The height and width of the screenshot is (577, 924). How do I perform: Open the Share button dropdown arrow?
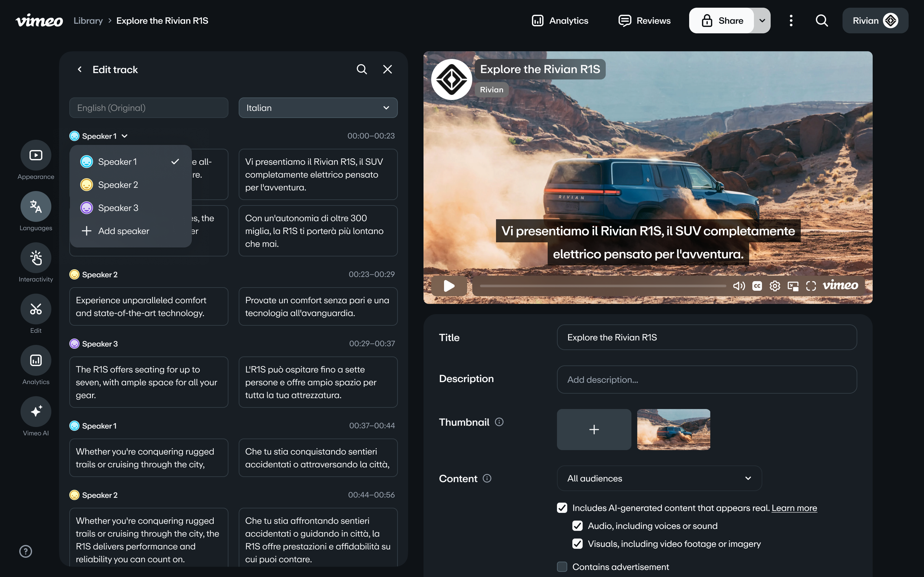click(x=762, y=21)
